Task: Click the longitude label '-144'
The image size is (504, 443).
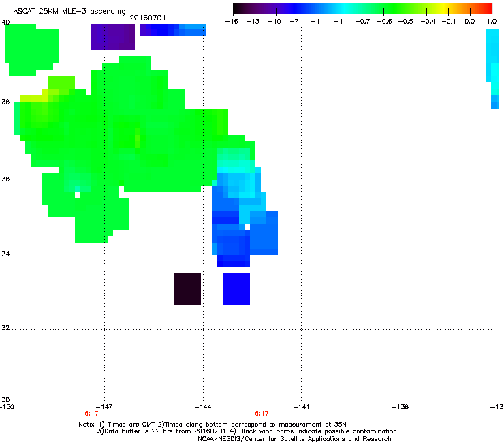Action: (x=203, y=407)
